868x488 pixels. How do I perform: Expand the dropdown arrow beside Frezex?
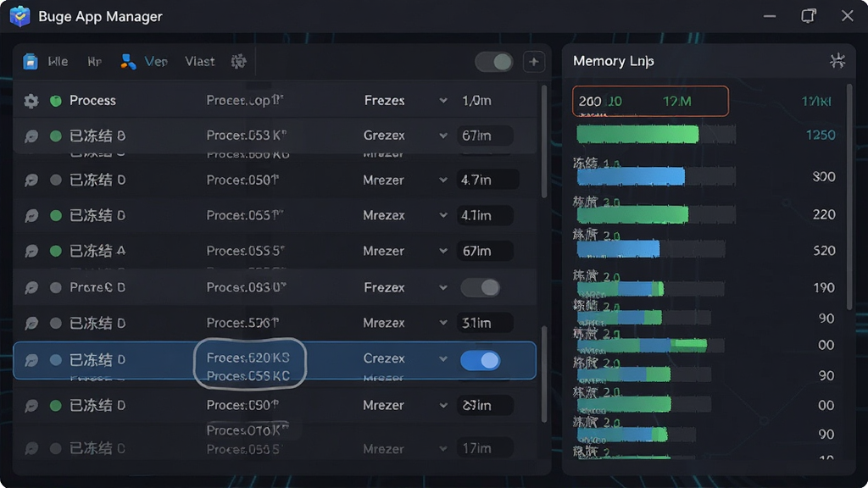tap(442, 288)
